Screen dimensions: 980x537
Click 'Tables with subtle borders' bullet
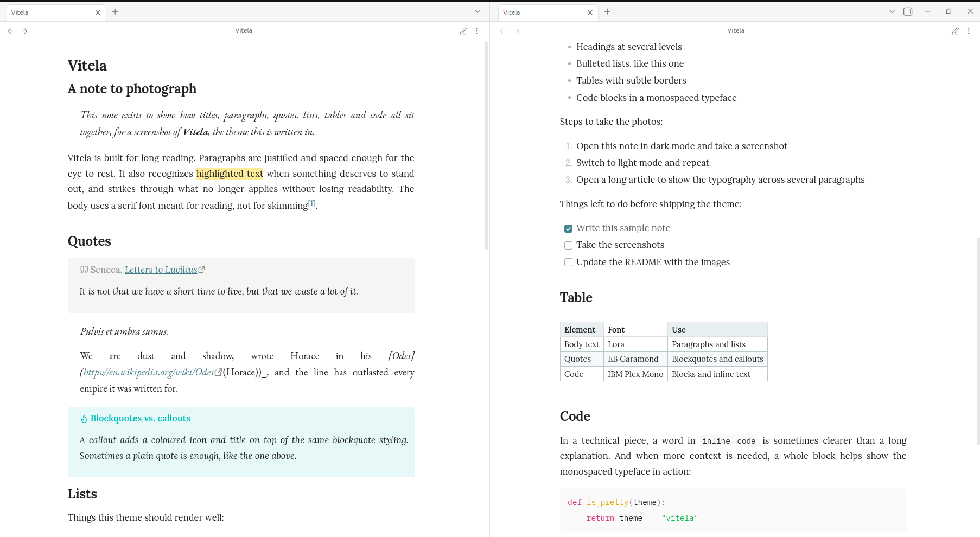pyautogui.click(x=631, y=80)
